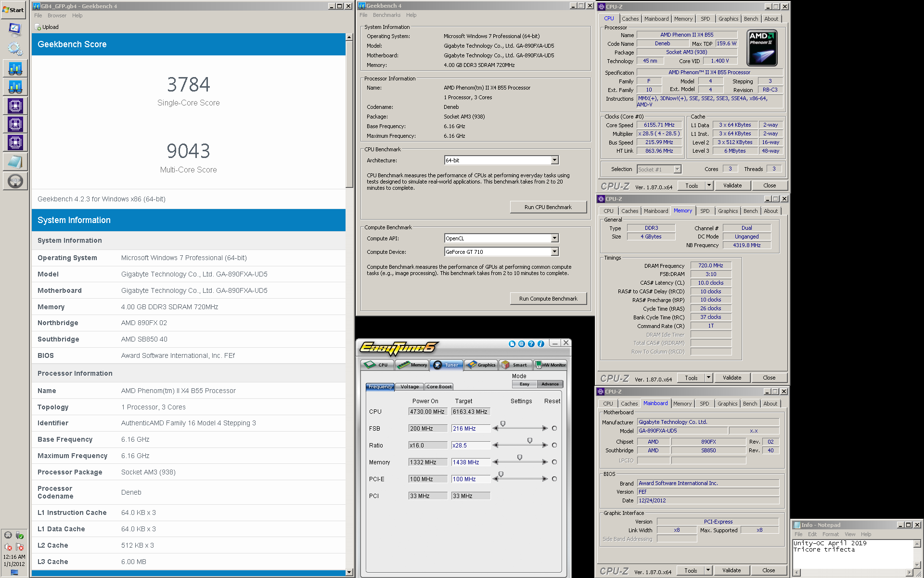Open Tools dropdown arrow in bottom CPU-Z window
The image size is (924, 578).
(707, 570)
